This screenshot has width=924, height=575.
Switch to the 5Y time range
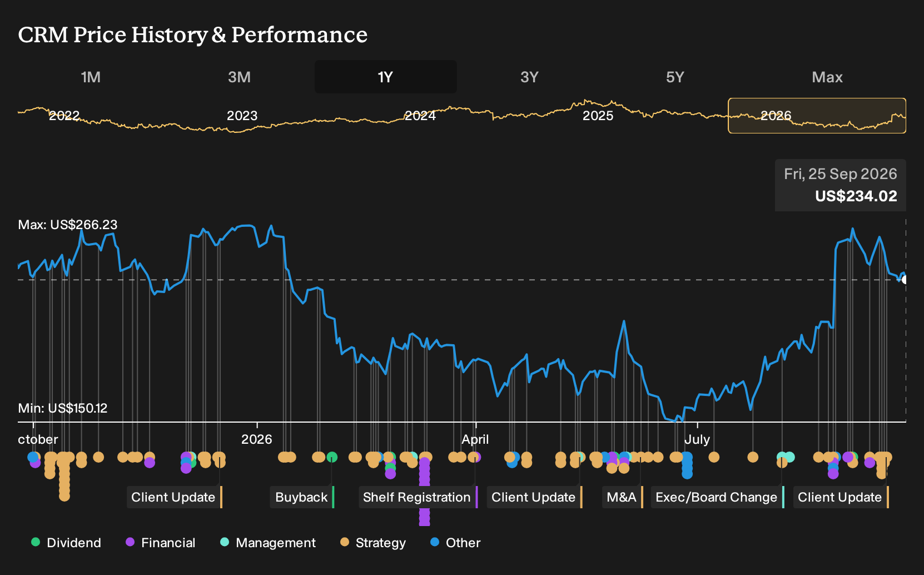[675, 77]
